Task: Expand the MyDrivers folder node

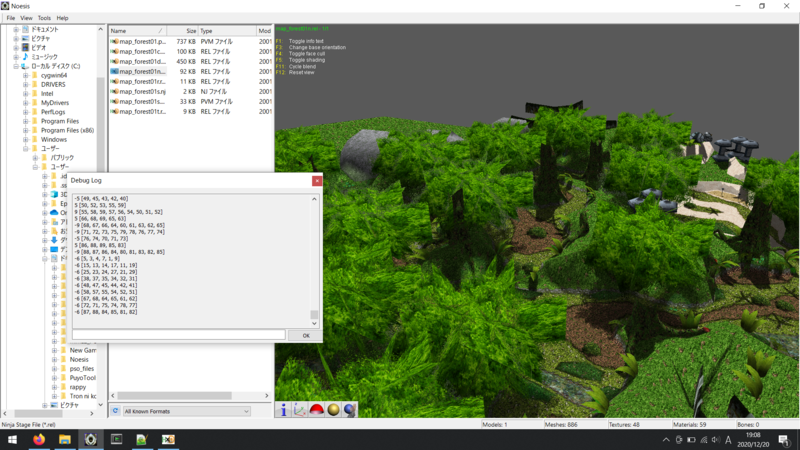Action: coord(26,103)
